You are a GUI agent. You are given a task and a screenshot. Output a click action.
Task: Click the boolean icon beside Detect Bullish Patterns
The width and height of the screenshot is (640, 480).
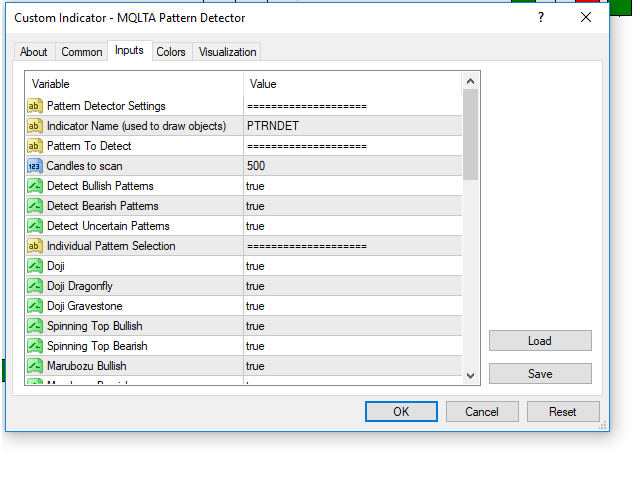tap(35, 186)
